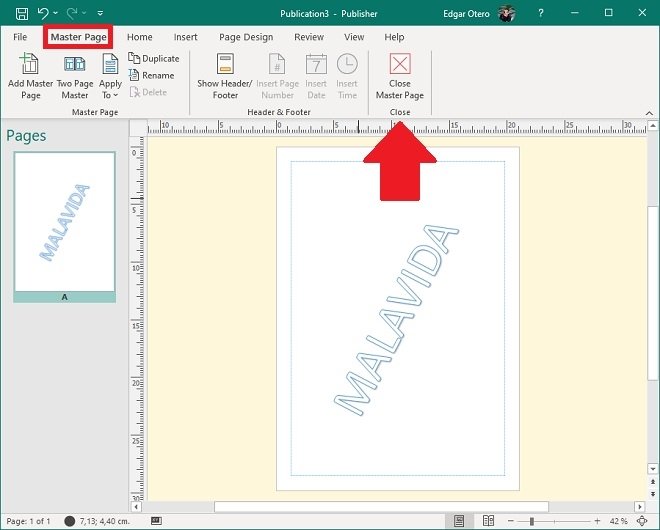Duplicate the master page

point(154,59)
